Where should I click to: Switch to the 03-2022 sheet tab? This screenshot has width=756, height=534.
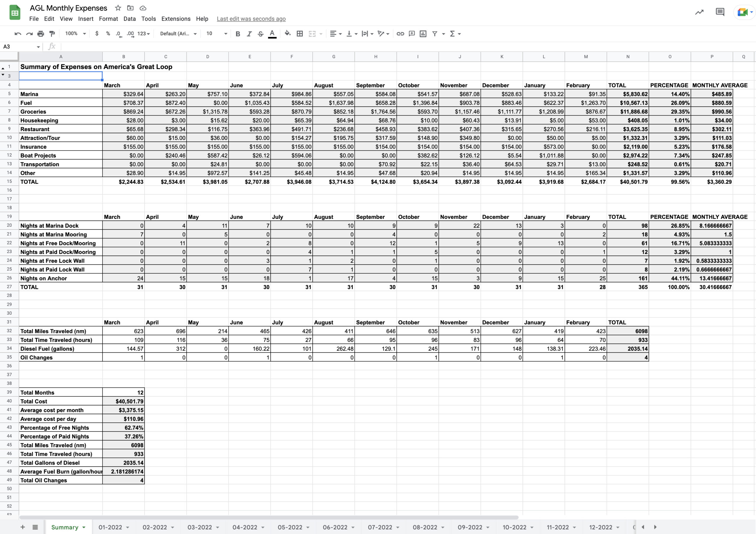200,527
